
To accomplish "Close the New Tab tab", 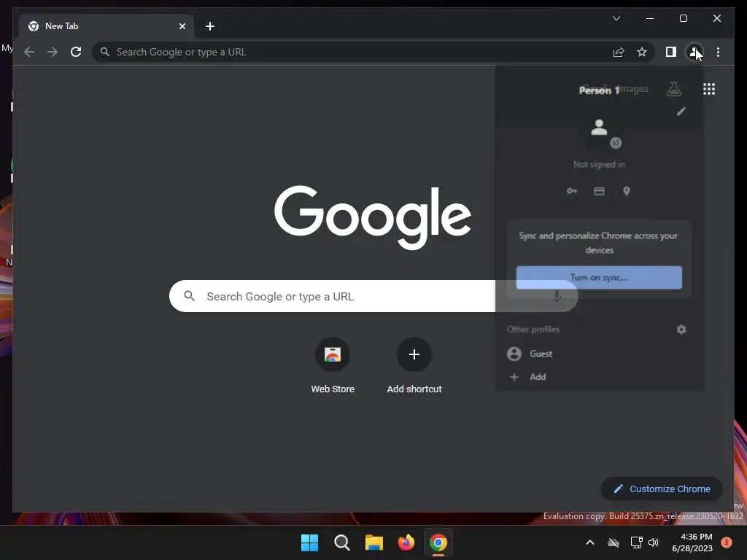I will click(182, 26).
